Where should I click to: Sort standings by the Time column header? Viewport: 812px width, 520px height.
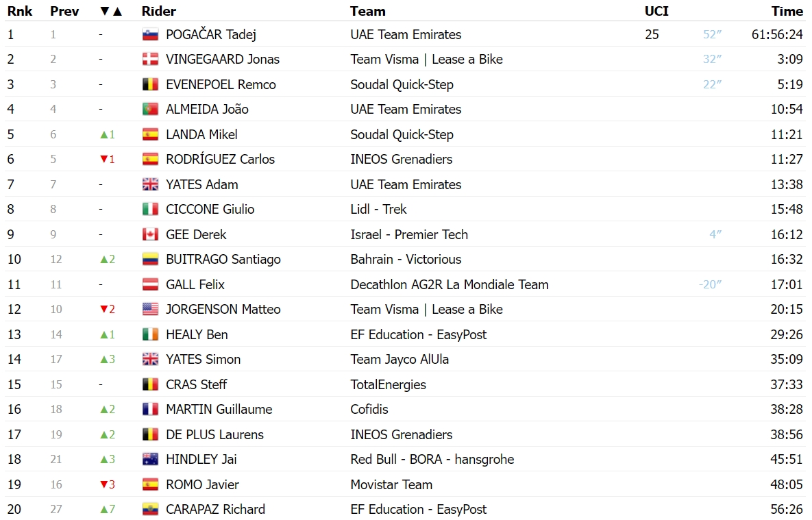(x=787, y=12)
